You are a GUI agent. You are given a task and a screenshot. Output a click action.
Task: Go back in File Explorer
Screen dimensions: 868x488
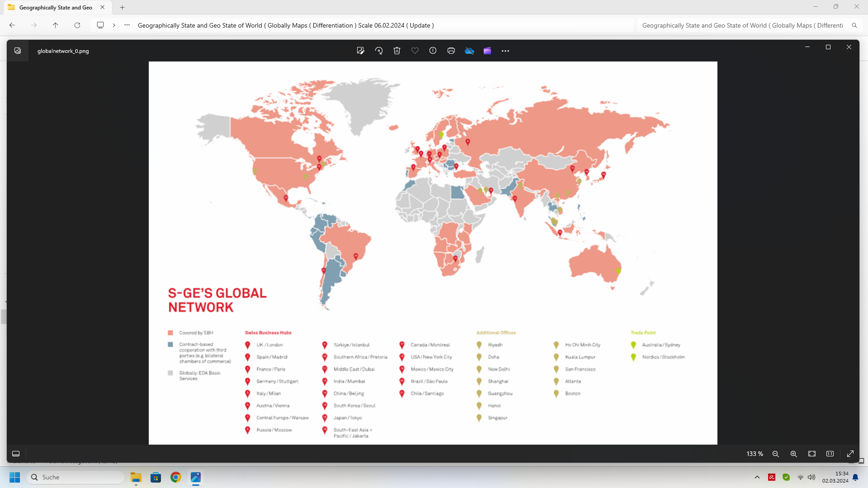point(12,25)
